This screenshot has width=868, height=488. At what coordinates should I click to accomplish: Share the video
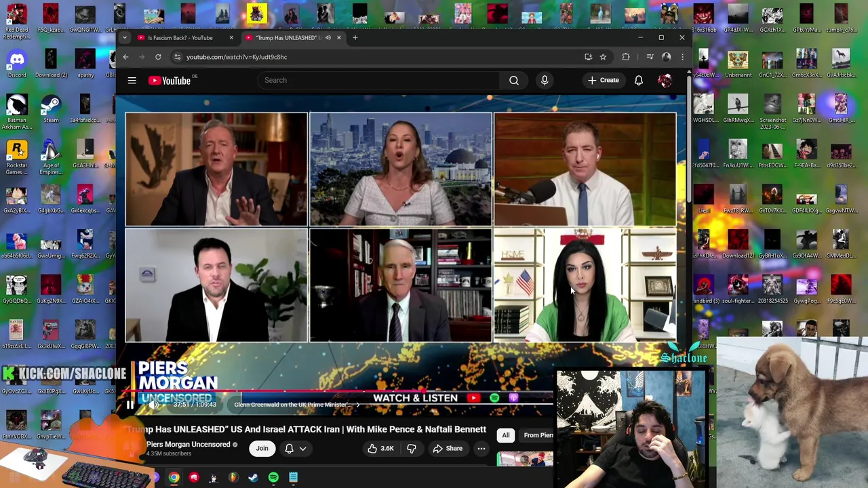point(448,449)
